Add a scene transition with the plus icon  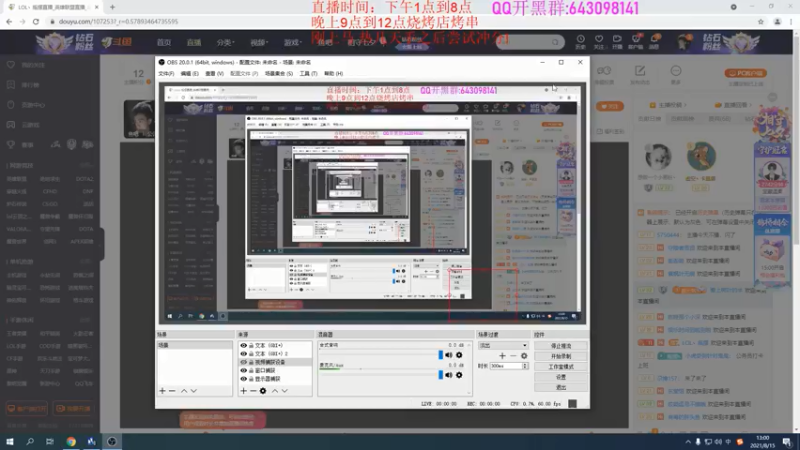pos(503,356)
